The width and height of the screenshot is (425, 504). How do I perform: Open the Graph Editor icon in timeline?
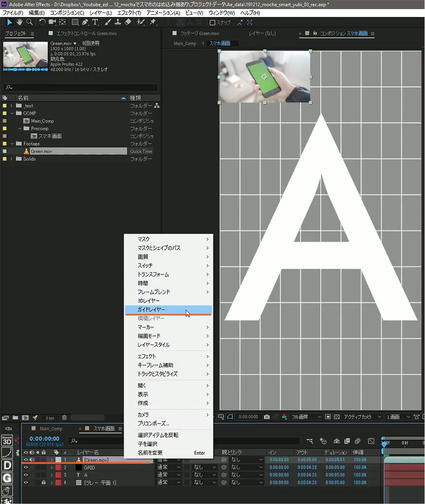point(371,441)
